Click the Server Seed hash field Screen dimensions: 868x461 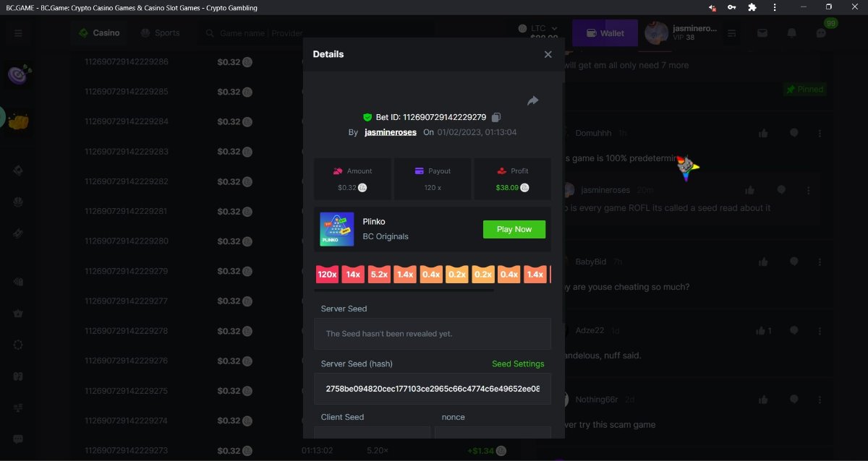click(432, 389)
